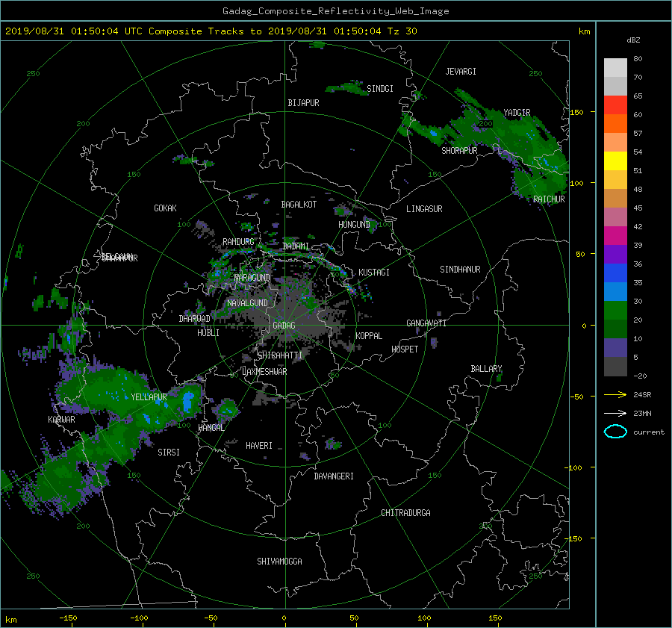Pick the bright green 20-30 dBZ swatch

[x=615, y=310]
